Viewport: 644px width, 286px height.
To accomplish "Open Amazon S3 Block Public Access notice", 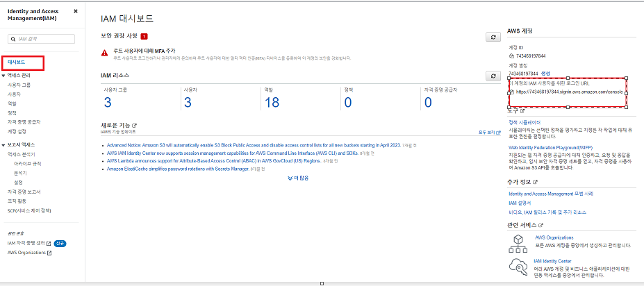I will (254, 145).
